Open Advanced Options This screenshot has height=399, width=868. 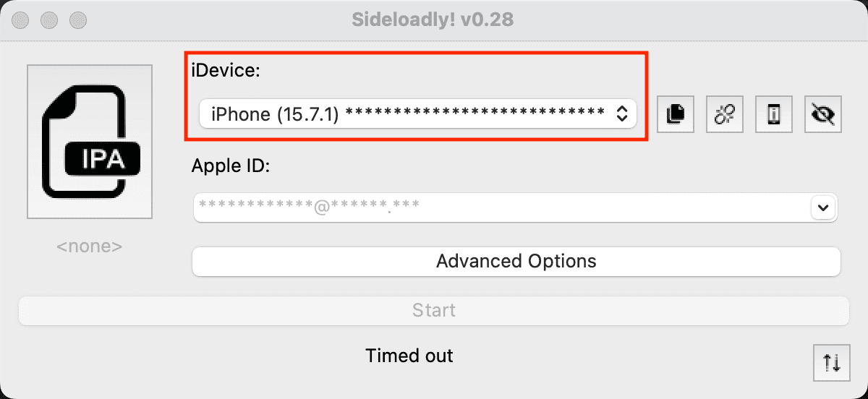click(516, 262)
